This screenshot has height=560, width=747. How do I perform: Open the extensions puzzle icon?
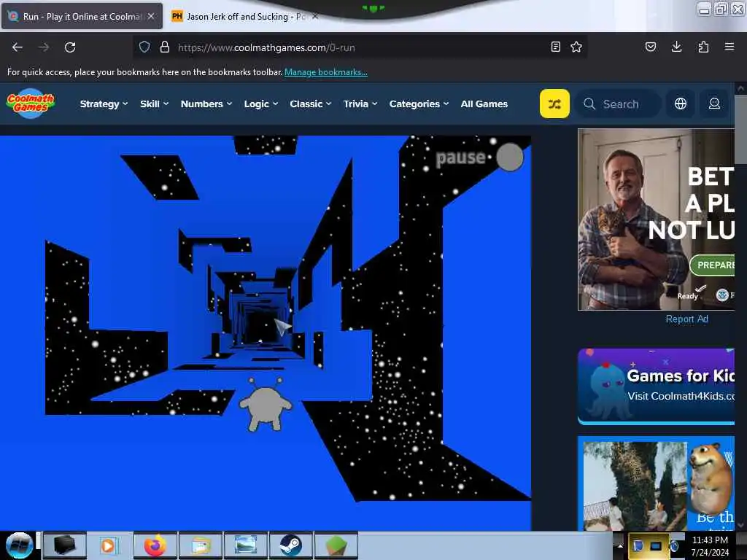click(703, 47)
